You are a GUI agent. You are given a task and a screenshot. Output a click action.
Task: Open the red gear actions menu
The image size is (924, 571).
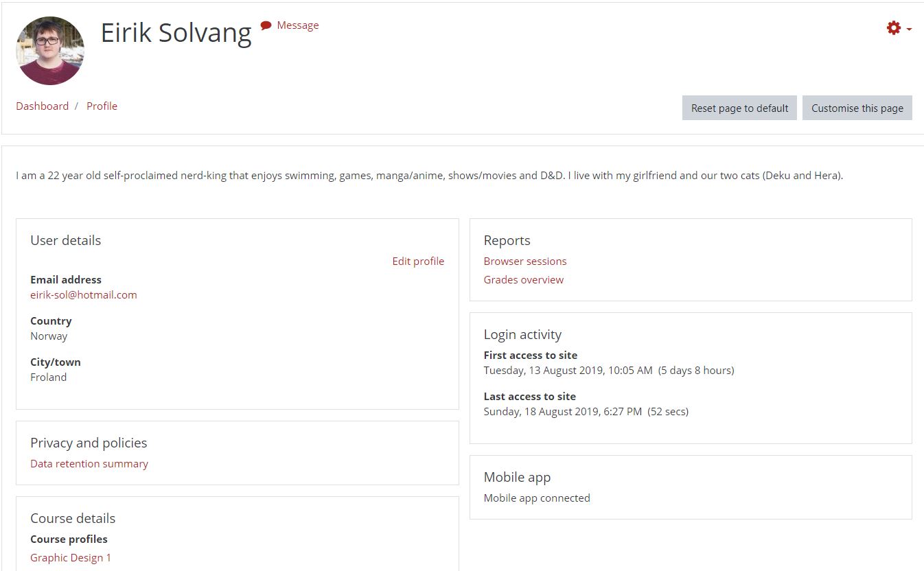tap(893, 28)
